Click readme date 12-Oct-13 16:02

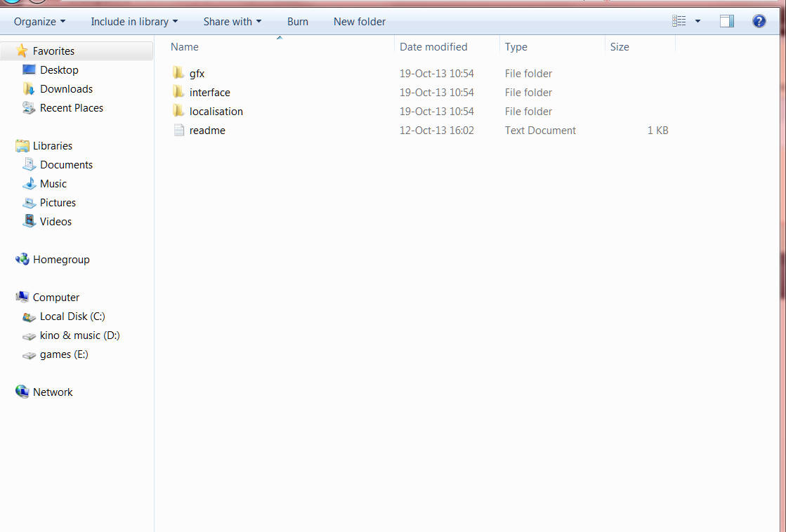click(x=437, y=131)
